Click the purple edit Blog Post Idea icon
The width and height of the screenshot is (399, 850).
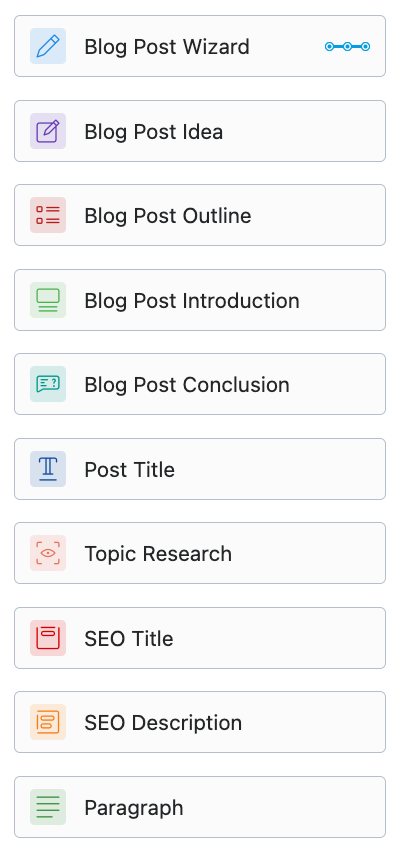click(48, 131)
